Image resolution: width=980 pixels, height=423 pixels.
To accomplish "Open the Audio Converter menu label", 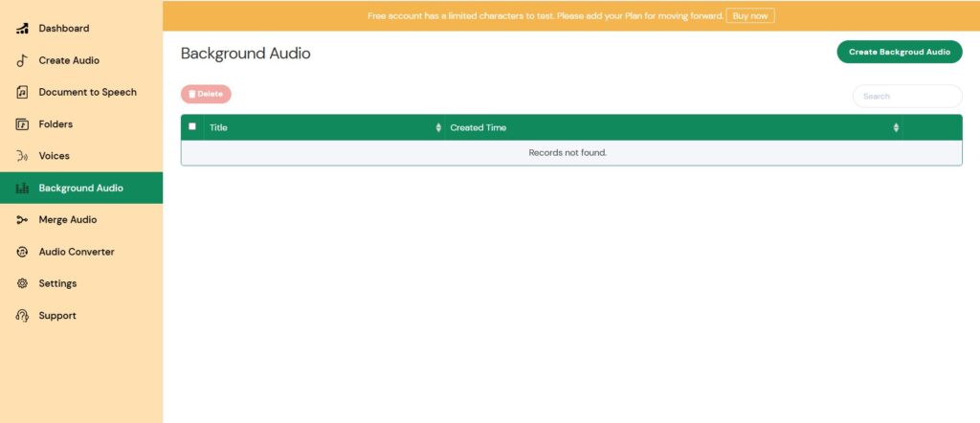I will coord(76,252).
